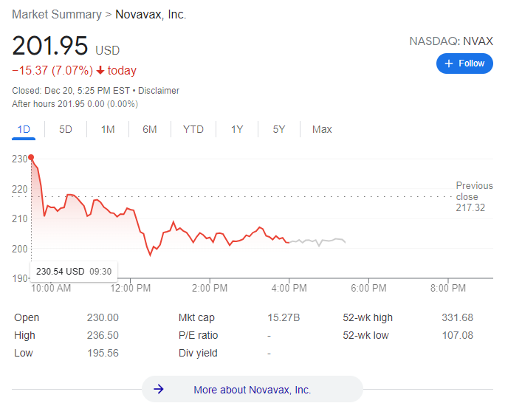The image size is (522, 420).
Task: Open More about Novavax, Inc.
Action: tap(252, 390)
